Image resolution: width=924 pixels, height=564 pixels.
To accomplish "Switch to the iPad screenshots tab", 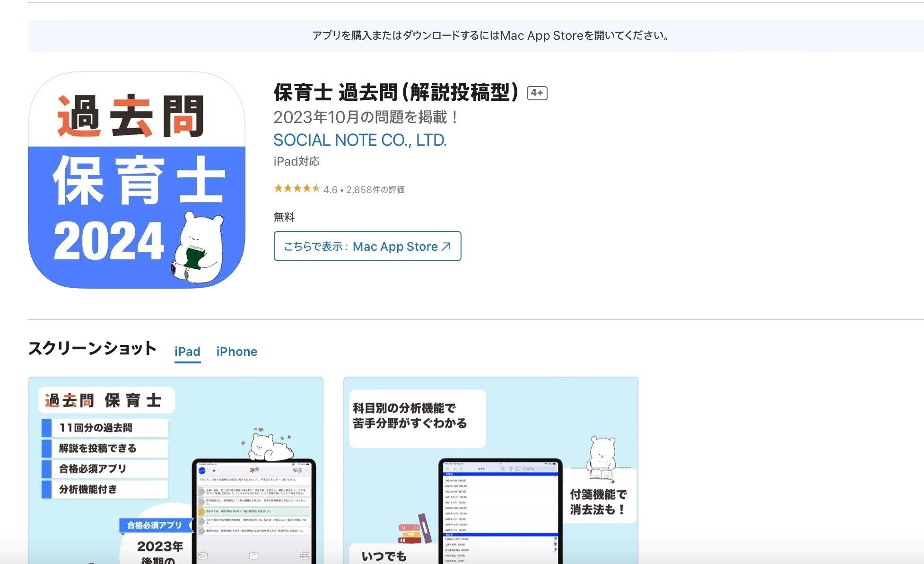I will point(187,352).
